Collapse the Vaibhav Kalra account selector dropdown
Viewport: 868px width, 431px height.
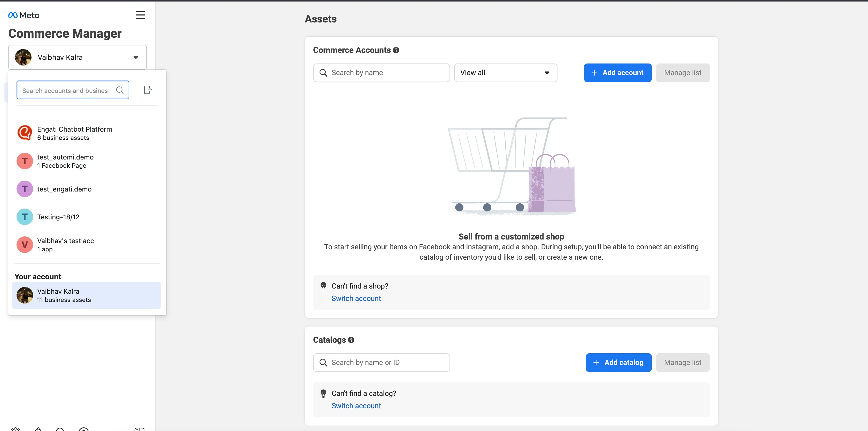[78, 57]
